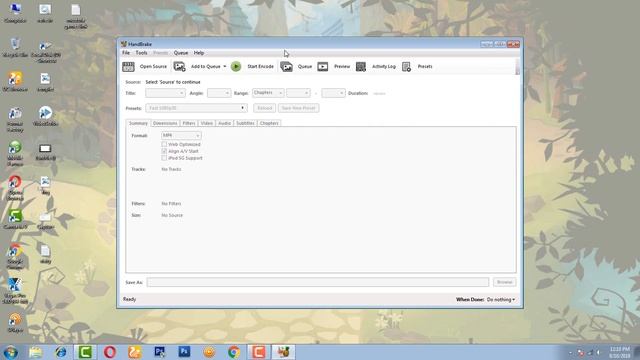Viewport: 640px width, 360px height.
Task: Open the Range Chapters dropdown
Action: [268, 93]
